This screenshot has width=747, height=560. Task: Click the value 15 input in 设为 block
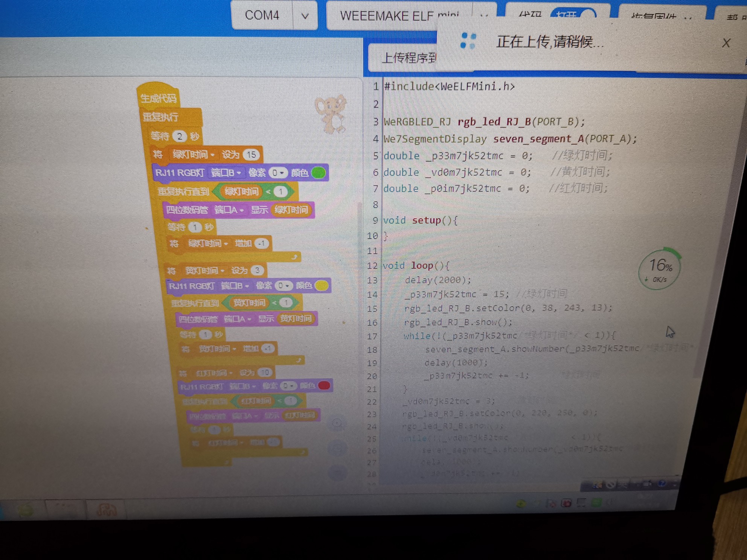[x=251, y=155]
